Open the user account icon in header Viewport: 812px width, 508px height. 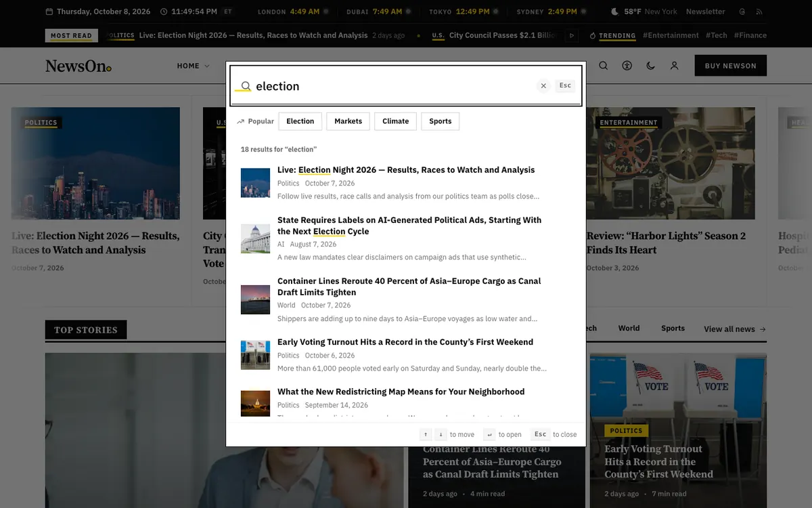[x=674, y=66]
